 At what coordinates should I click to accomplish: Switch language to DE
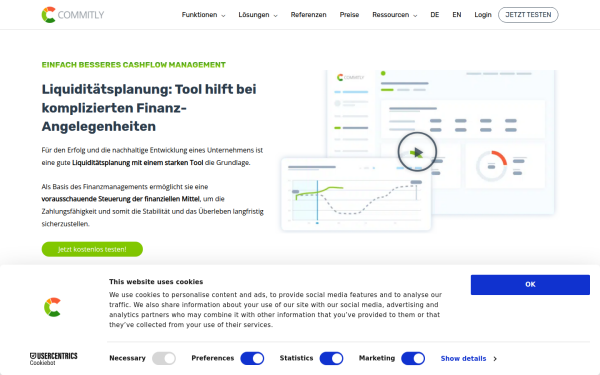(435, 15)
